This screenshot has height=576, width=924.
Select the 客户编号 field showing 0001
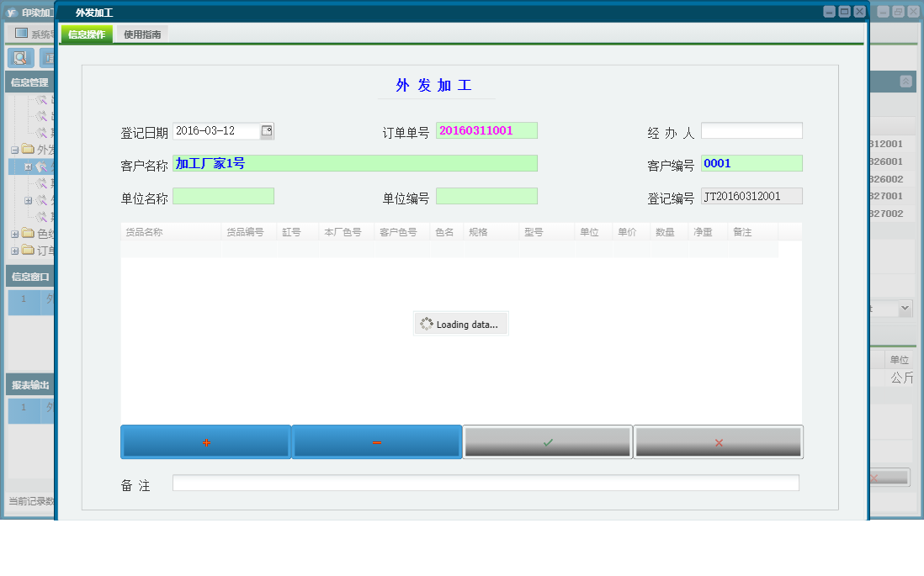pyautogui.click(x=751, y=163)
